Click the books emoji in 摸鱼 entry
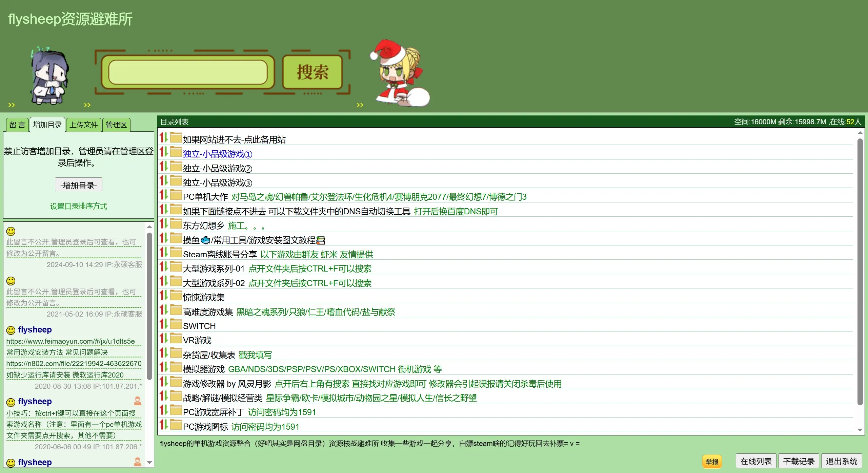 tap(320, 240)
